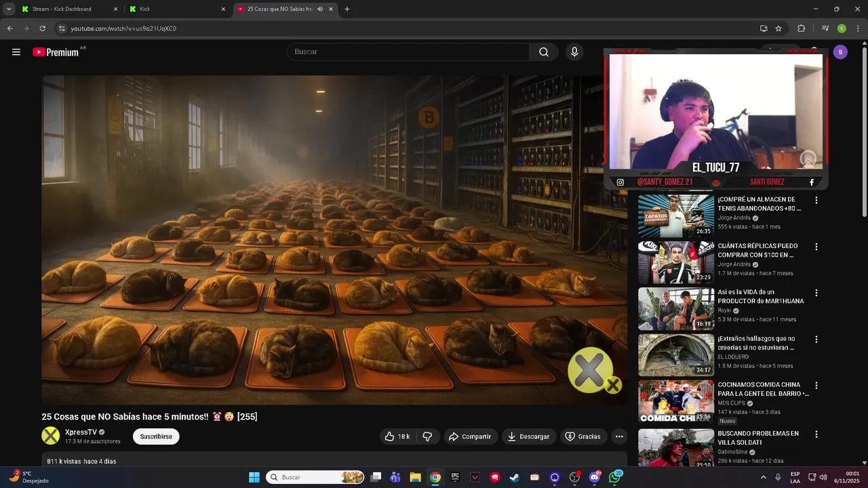Open options for ALMACEN DE TENIS video
This screenshot has width=868, height=488.
click(x=816, y=201)
